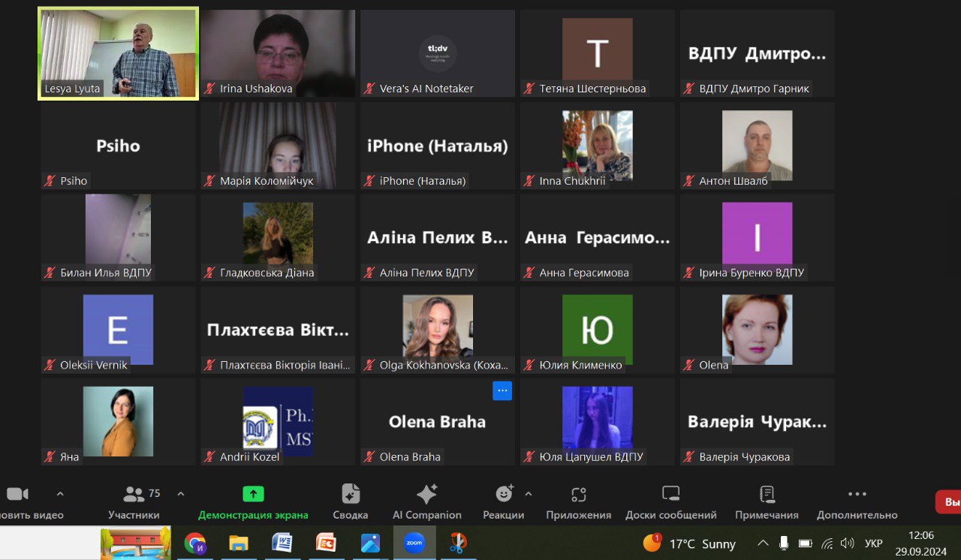This screenshot has height=560, width=961.
Task: Open the Wi-Fi network icon
Action: [827, 543]
